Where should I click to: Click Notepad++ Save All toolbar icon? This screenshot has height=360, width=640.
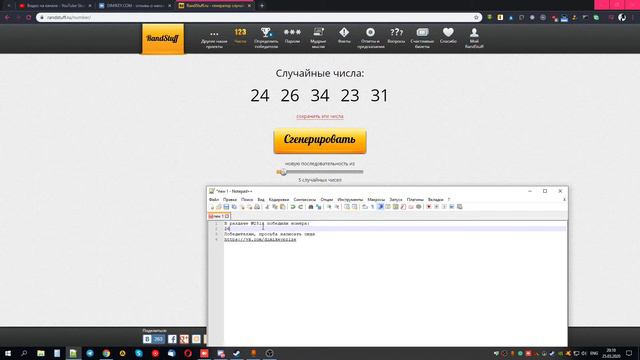pos(234,207)
